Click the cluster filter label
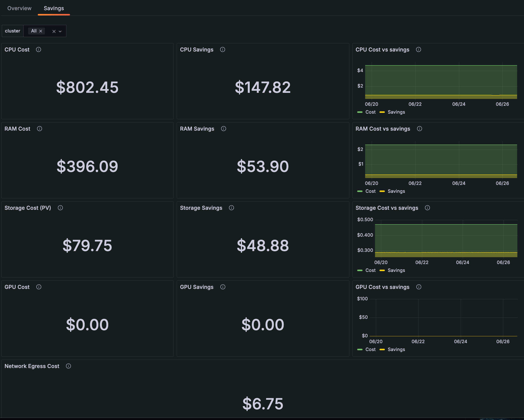 [x=12, y=31]
